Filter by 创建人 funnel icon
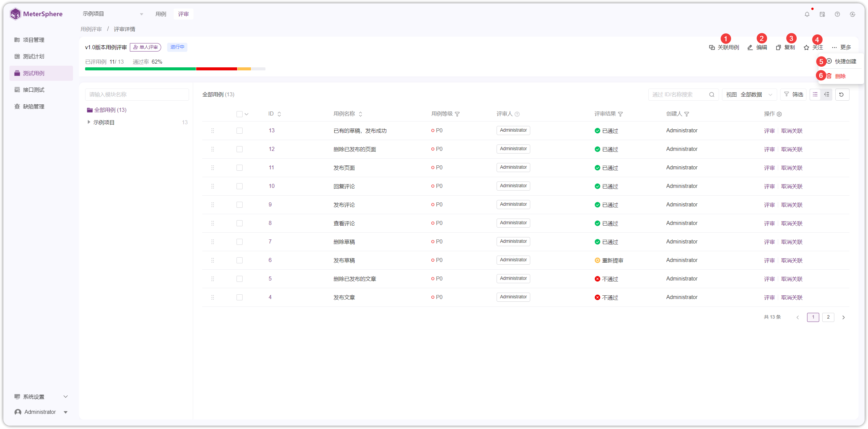Screen dimensions: 868x429 687,114
